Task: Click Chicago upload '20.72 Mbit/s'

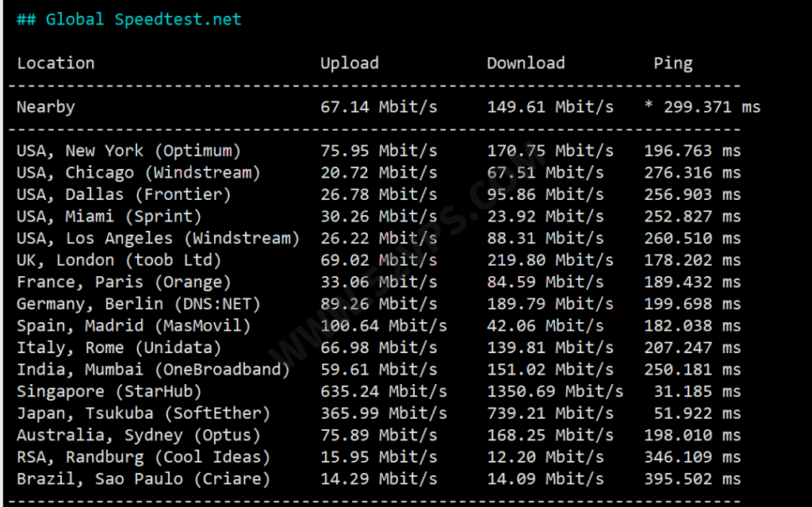Action: click(x=378, y=172)
